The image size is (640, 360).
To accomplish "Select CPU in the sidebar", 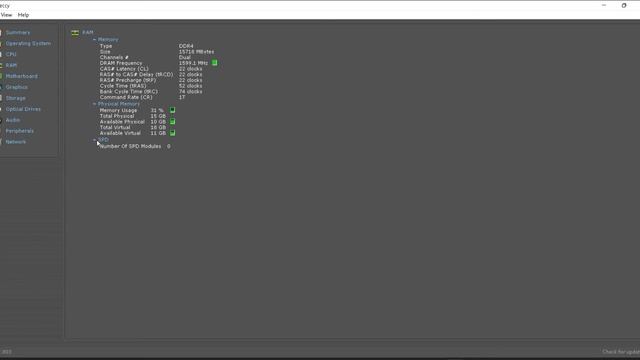I will tap(11, 54).
